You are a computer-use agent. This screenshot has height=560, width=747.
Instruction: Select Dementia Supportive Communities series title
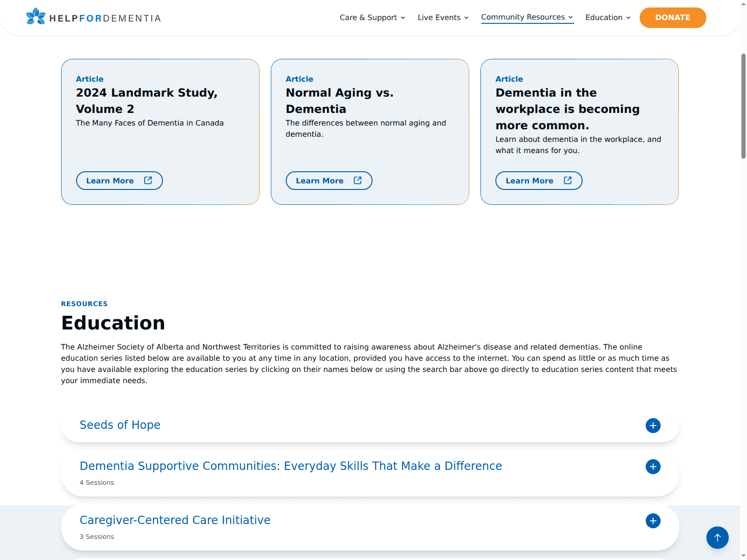tap(291, 466)
